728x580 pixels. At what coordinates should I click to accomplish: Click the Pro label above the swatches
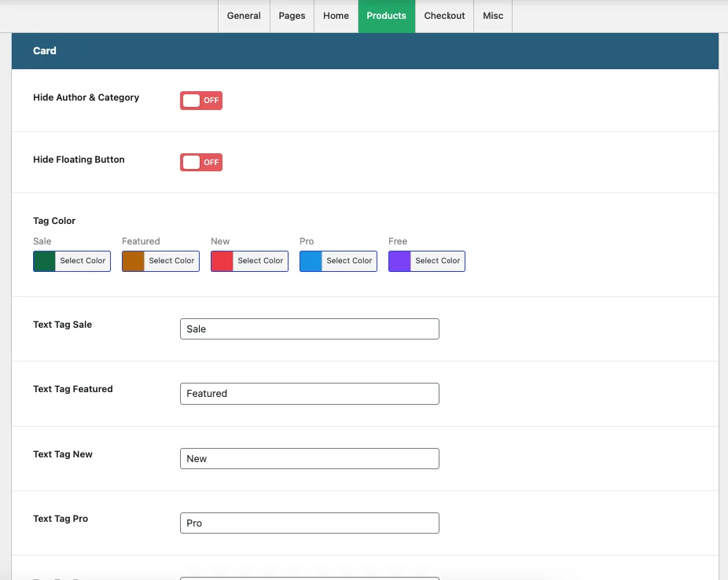coord(307,241)
